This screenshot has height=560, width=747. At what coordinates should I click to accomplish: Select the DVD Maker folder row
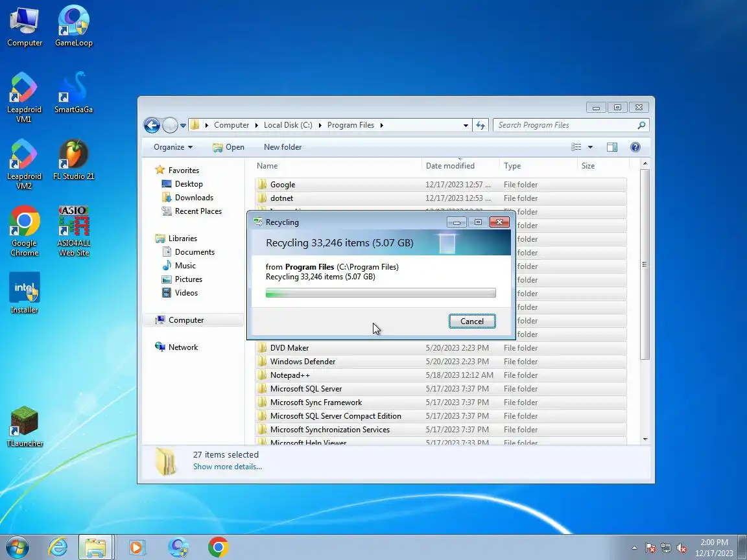tap(441, 348)
